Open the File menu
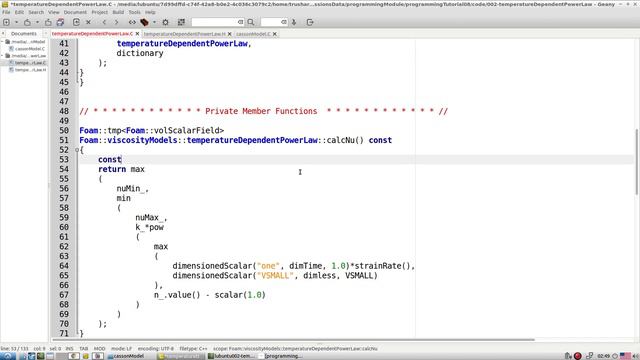 (x=6, y=12)
